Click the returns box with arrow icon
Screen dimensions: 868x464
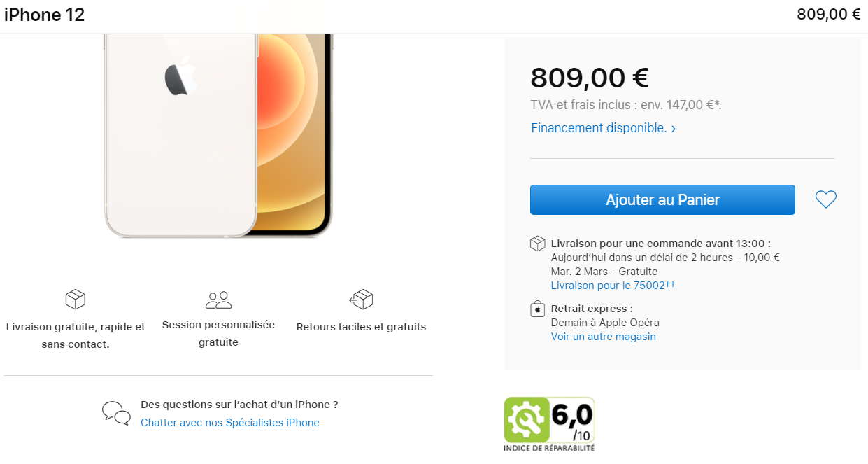click(x=361, y=300)
